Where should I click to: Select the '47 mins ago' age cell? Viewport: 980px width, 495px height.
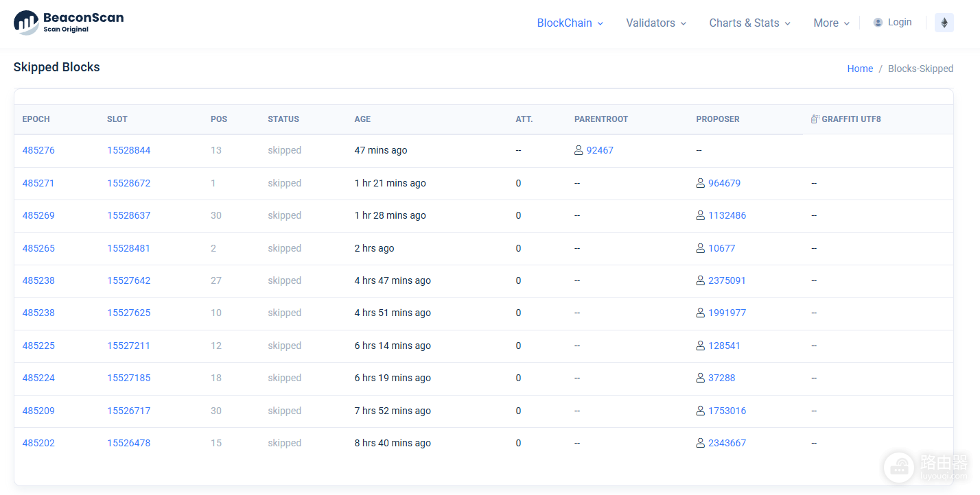[x=381, y=150]
